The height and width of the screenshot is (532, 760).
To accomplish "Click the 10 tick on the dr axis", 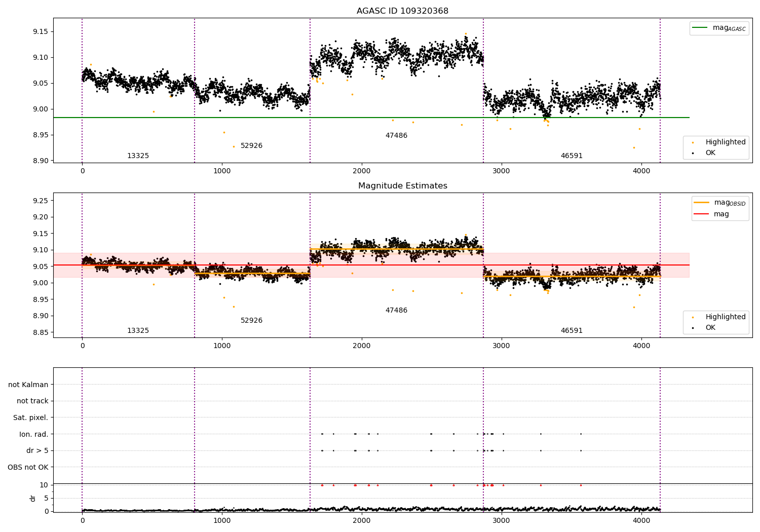I will [44, 485].
